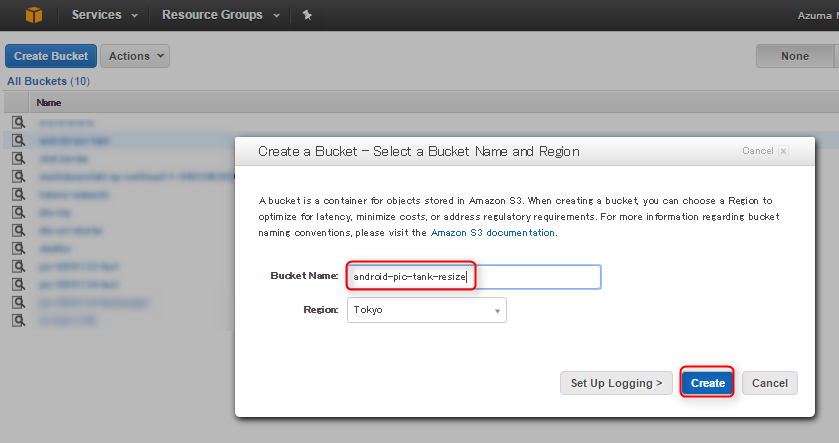Open the All Buckets link
This screenshot has width=839, height=443.
[x=48, y=81]
